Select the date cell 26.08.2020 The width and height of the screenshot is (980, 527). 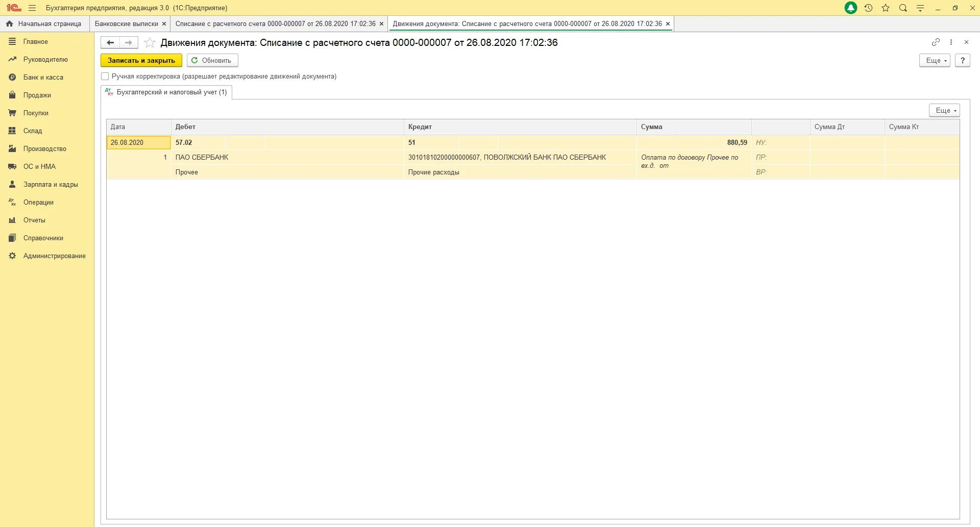pyautogui.click(x=138, y=143)
